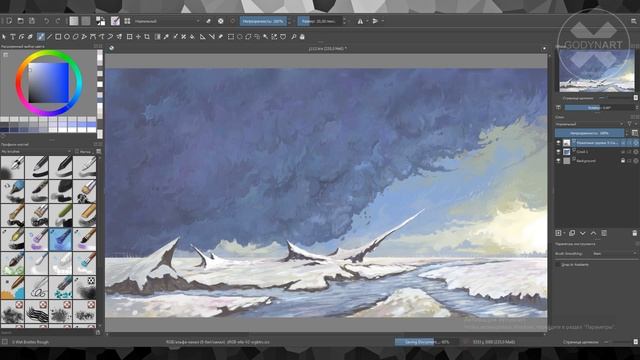Viewport: 640px width, 360px height.
Task: Move the layer down in stack
Action: click(582, 233)
